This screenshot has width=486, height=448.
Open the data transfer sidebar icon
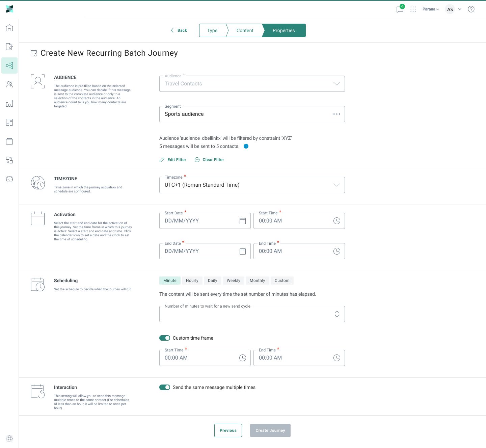tap(9, 160)
